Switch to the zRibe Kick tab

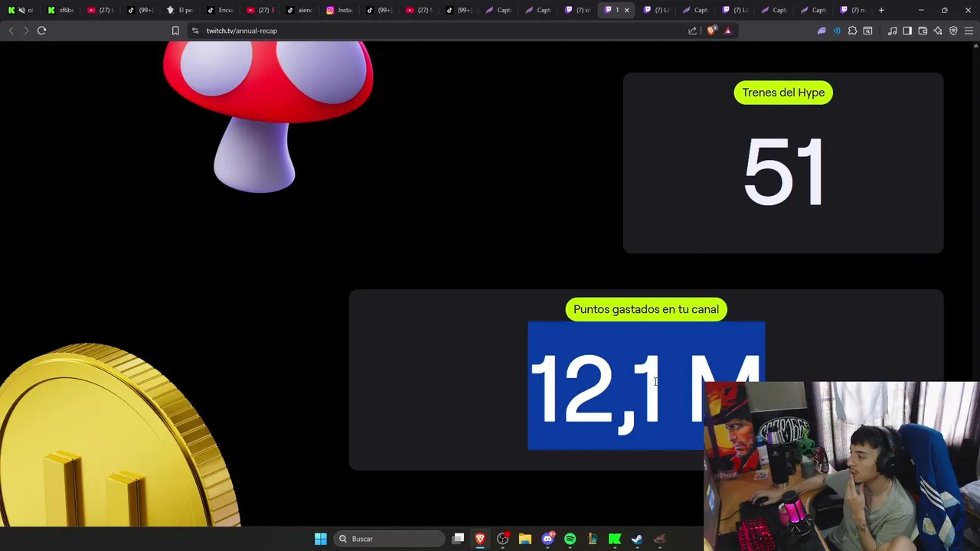[x=60, y=10]
